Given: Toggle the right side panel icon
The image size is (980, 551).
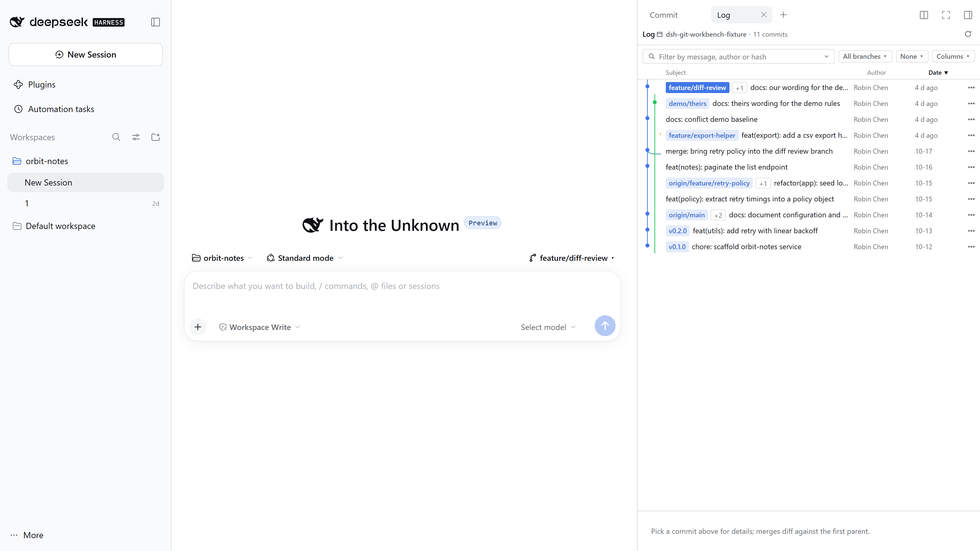Looking at the screenshot, I should point(968,15).
